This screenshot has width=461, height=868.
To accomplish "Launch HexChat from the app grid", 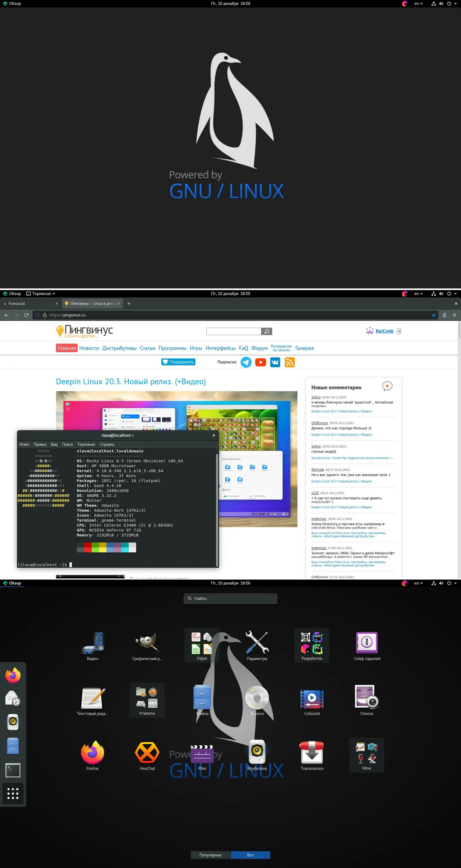I will pos(147,756).
